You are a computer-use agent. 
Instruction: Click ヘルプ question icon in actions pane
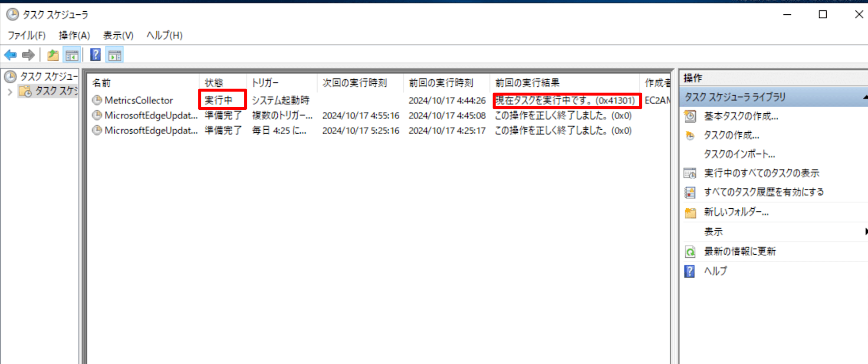point(690,271)
